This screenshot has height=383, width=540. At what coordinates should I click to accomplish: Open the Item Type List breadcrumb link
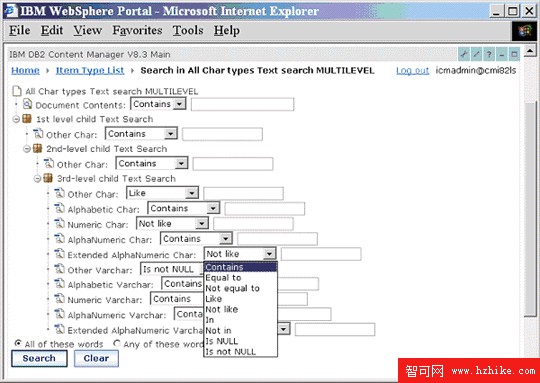click(x=90, y=70)
